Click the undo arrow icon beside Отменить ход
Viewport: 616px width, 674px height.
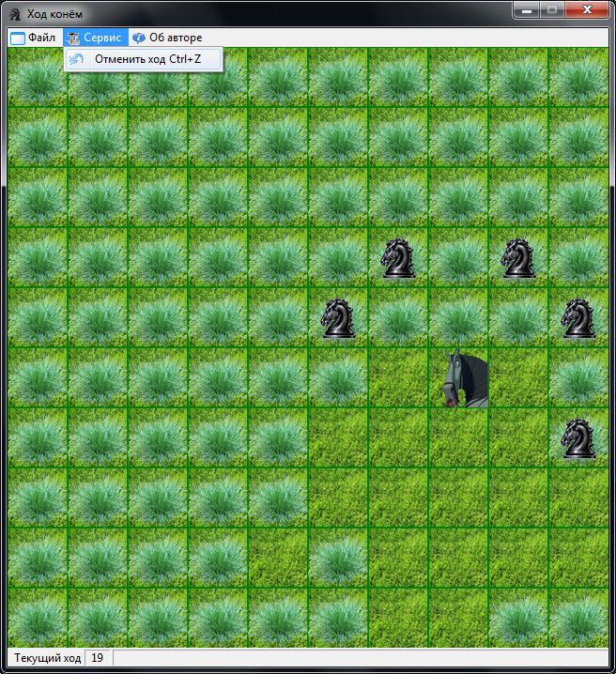[76, 59]
